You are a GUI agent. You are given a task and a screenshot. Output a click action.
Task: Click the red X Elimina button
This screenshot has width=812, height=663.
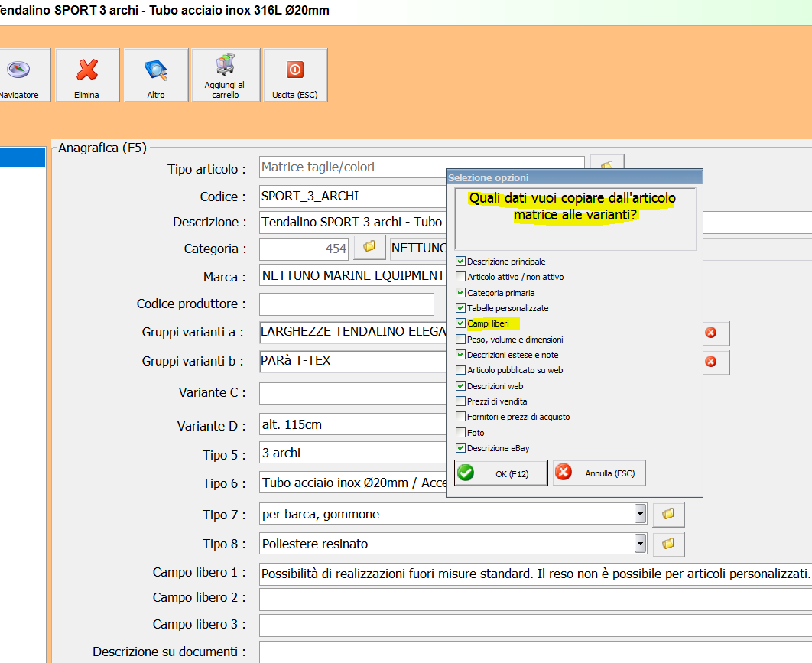[x=87, y=75]
